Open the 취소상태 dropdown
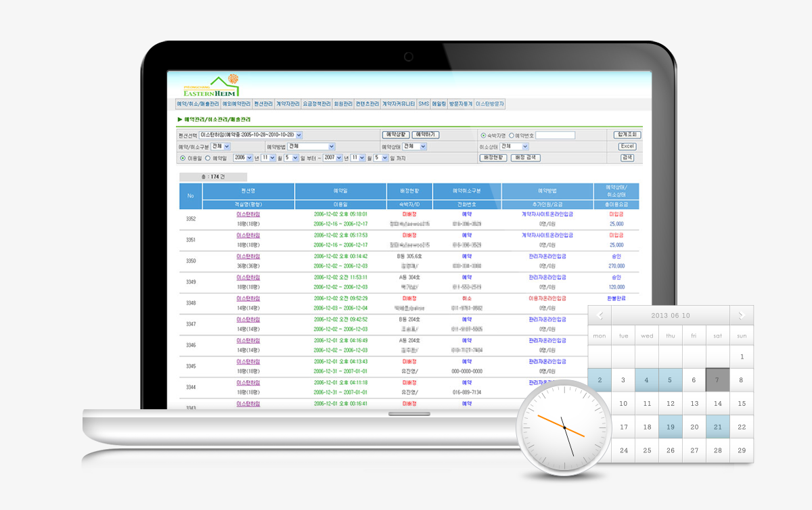Image resolution: width=812 pixels, height=510 pixels. [x=524, y=146]
